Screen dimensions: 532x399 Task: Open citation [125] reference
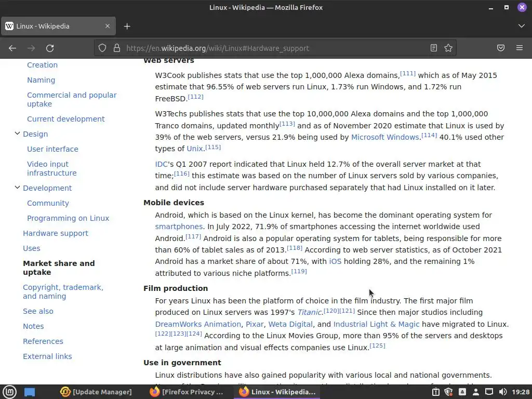click(377, 345)
